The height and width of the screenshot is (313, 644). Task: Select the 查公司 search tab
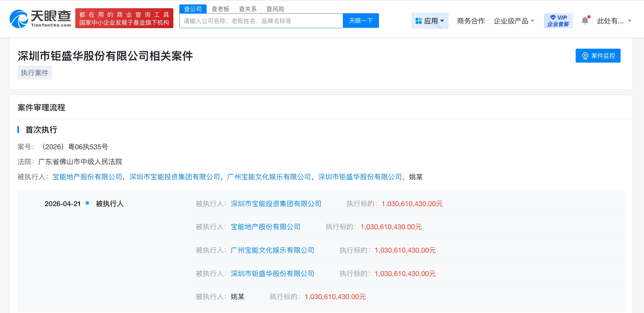193,9
